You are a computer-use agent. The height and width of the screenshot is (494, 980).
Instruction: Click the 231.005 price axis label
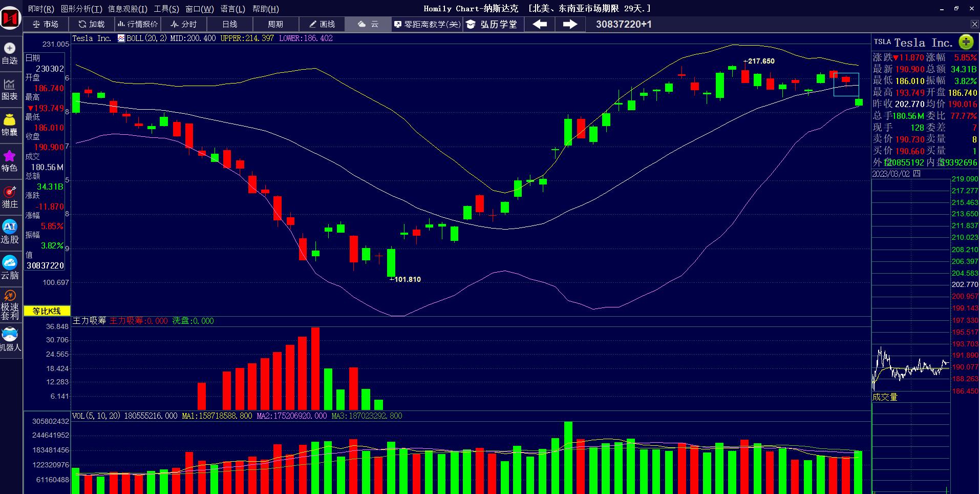point(56,44)
